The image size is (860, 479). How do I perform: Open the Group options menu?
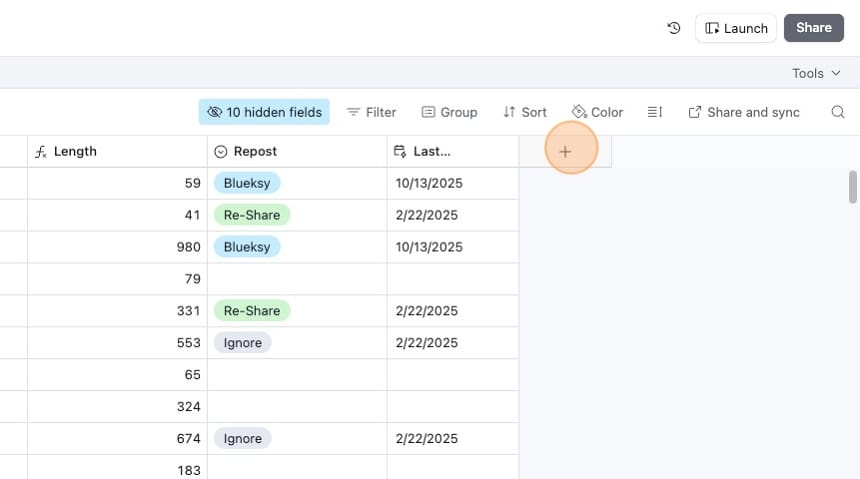pyautogui.click(x=449, y=112)
